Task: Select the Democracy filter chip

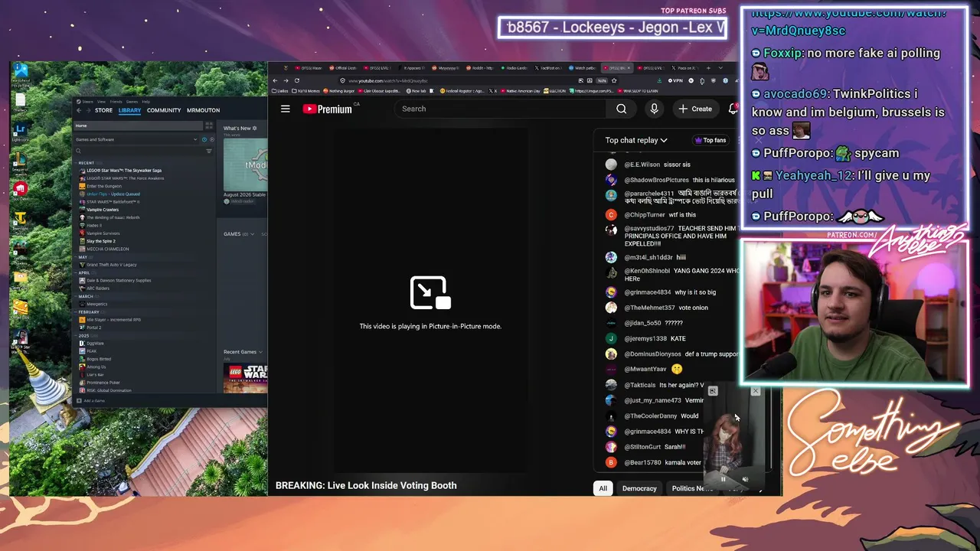Action: tap(639, 488)
